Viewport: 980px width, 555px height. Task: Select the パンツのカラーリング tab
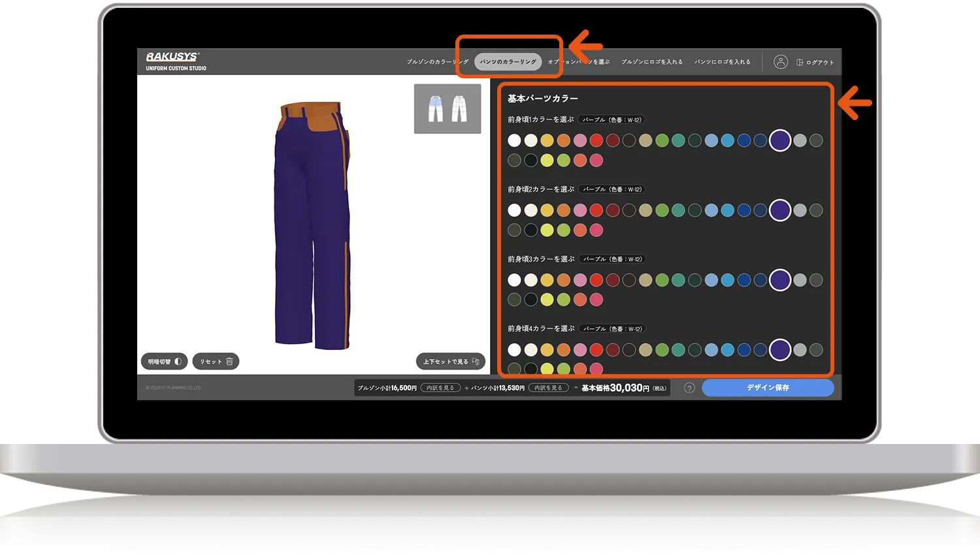508,62
